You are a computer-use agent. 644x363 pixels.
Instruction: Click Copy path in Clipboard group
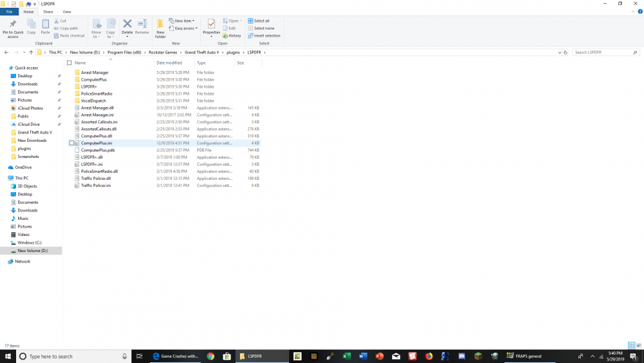pyautogui.click(x=66, y=28)
